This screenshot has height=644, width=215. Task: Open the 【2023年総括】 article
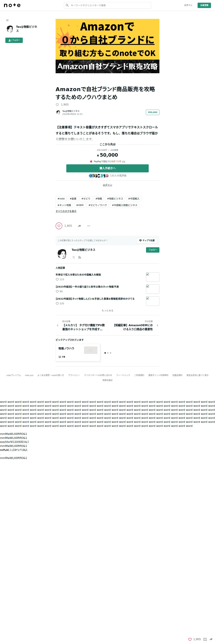87,287
